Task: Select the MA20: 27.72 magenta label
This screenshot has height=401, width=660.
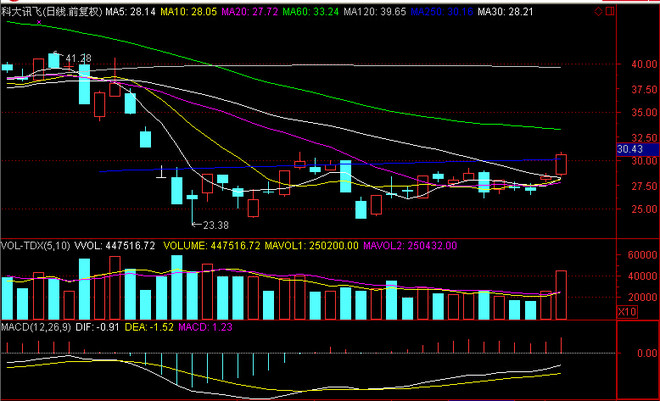Action: click(x=250, y=12)
